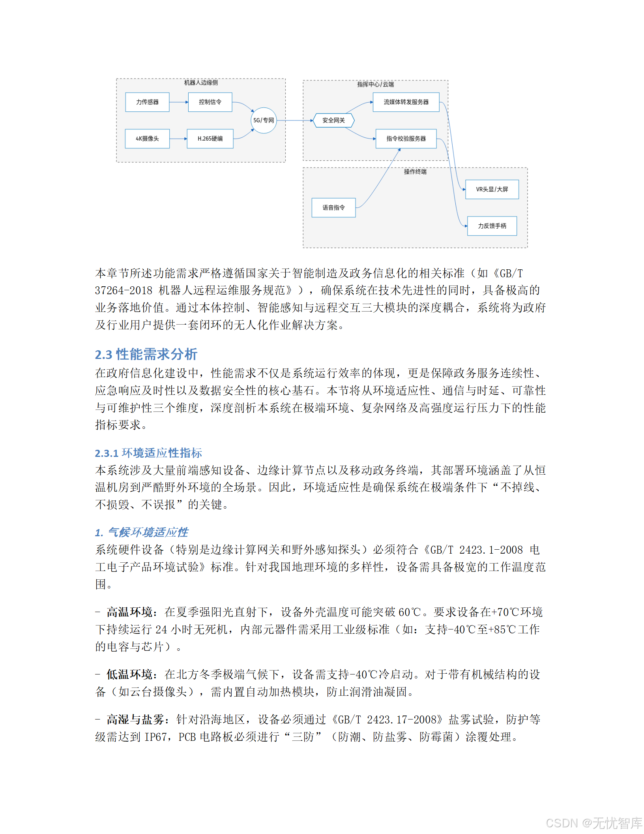Screen dimensions: 644x834
Task: Click the subheading 2.3.1 环境适应性指标
Action: [x=148, y=453]
